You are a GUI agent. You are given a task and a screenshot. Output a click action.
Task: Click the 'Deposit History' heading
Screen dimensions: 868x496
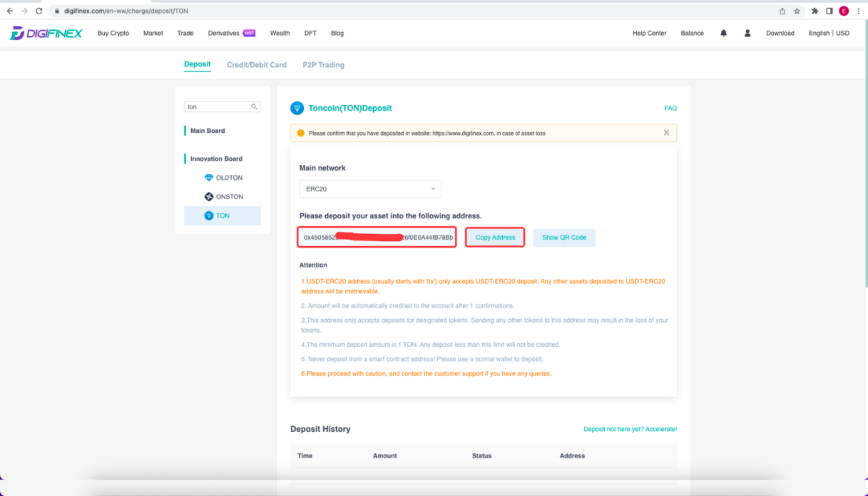(320, 429)
